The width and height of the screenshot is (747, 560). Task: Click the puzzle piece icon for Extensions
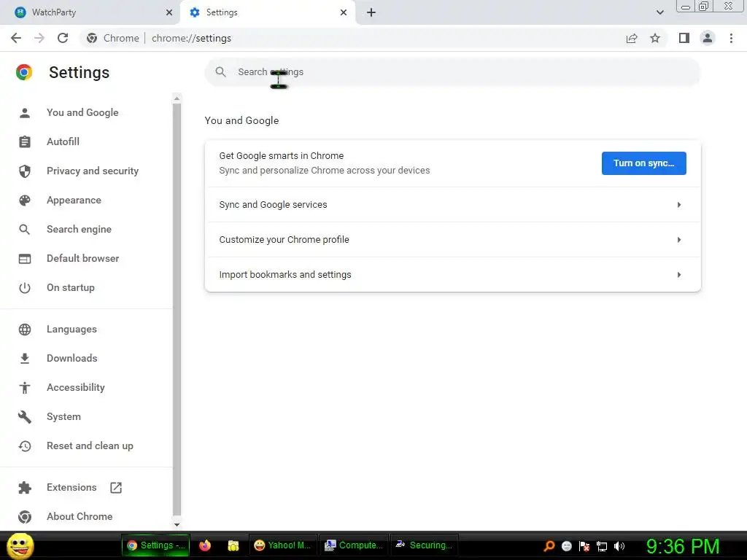coord(25,488)
